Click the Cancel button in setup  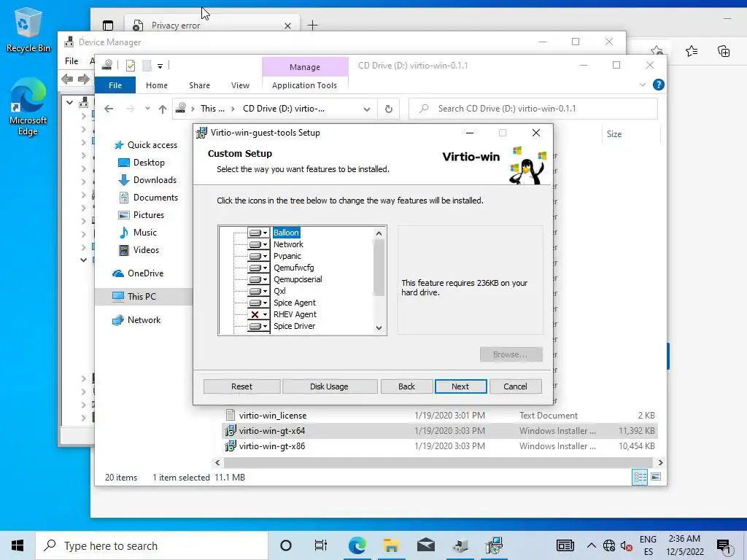pyautogui.click(x=516, y=386)
